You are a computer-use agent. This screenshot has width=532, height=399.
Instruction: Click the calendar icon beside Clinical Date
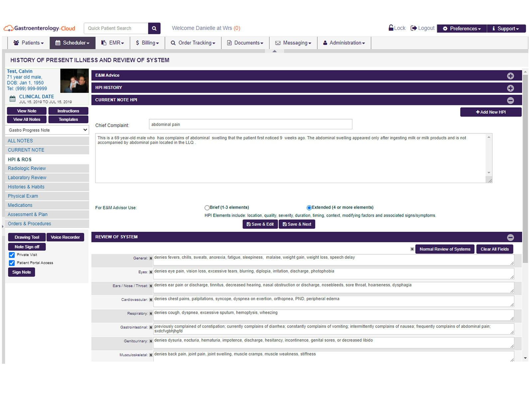[12, 98]
